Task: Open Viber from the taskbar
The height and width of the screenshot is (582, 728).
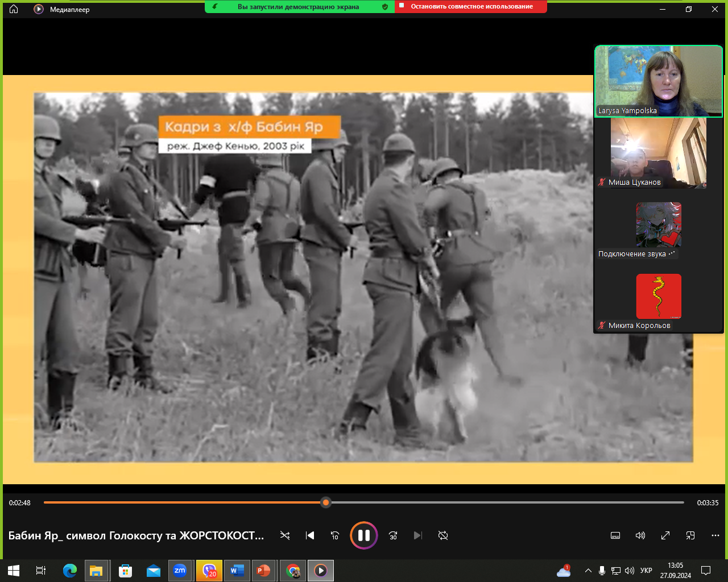Action: [x=209, y=571]
